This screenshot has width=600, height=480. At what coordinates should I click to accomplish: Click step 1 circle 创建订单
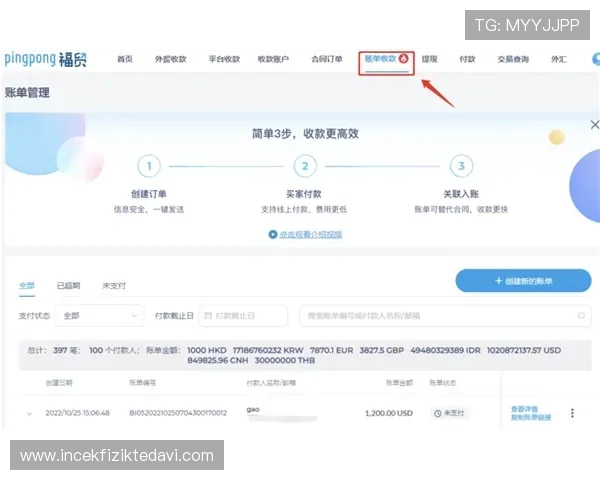[149, 166]
